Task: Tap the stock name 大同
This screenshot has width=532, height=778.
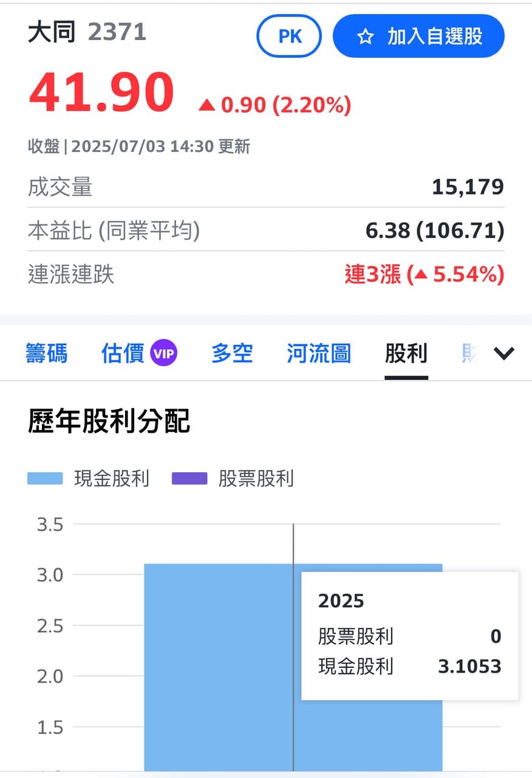Action: [x=52, y=32]
